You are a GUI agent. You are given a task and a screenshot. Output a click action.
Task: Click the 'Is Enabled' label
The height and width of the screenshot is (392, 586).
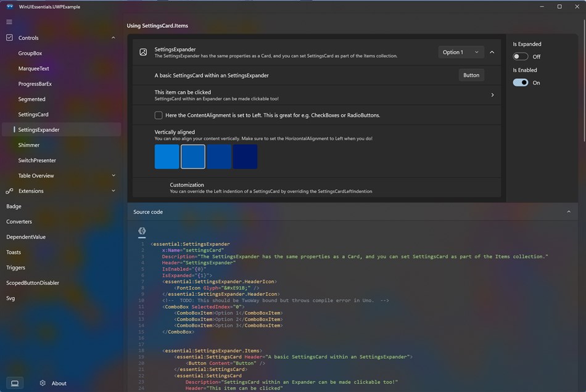click(525, 70)
